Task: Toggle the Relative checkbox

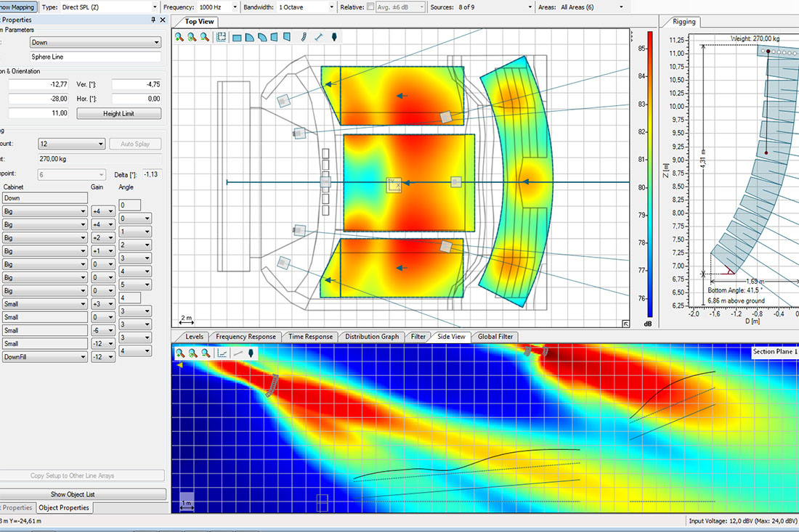Action: tap(371, 7)
